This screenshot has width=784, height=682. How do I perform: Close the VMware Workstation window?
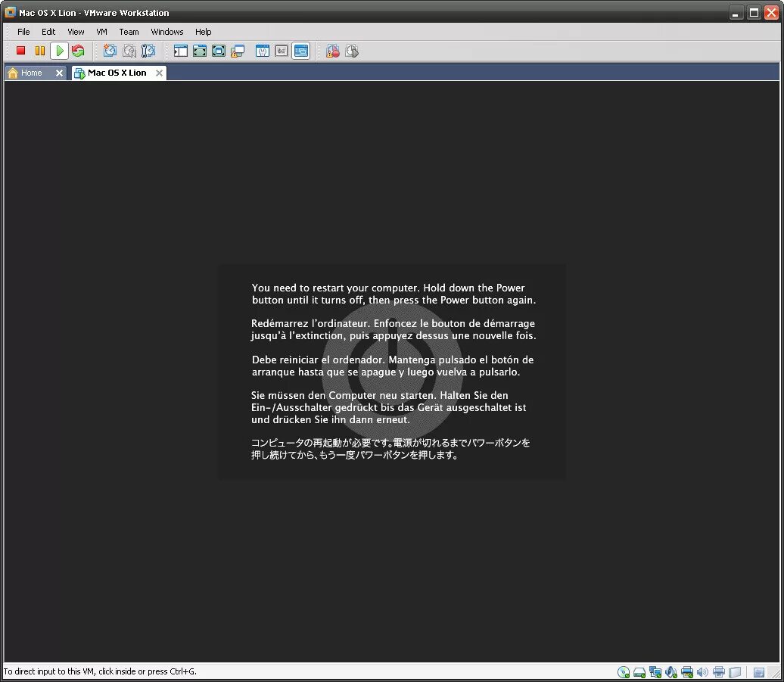pyautogui.click(x=771, y=13)
